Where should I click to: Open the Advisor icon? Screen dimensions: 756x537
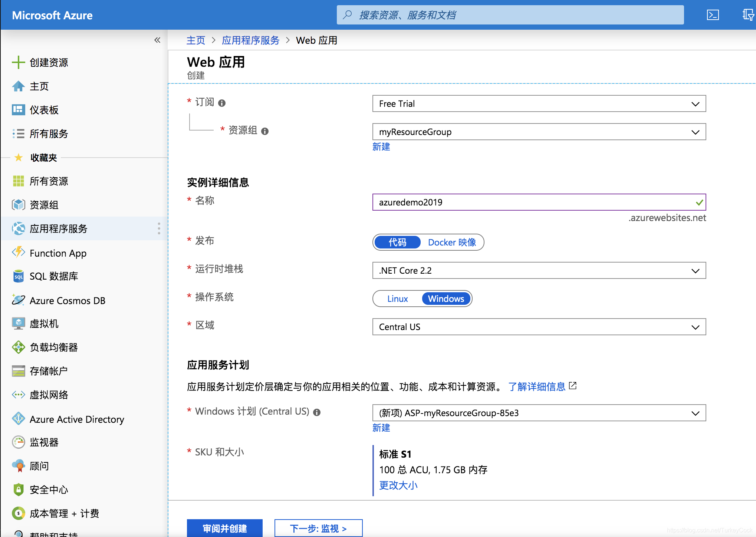(x=18, y=466)
